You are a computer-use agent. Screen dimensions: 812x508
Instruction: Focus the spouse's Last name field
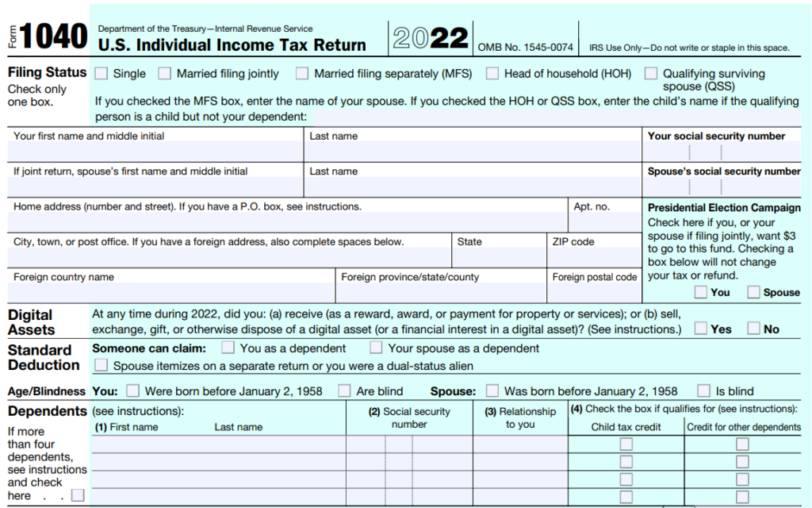click(x=473, y=187)
